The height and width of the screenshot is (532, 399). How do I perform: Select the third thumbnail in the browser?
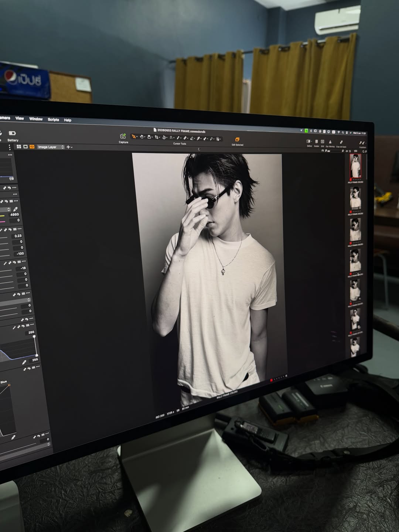pyautogui.click(x=355, y=229)
